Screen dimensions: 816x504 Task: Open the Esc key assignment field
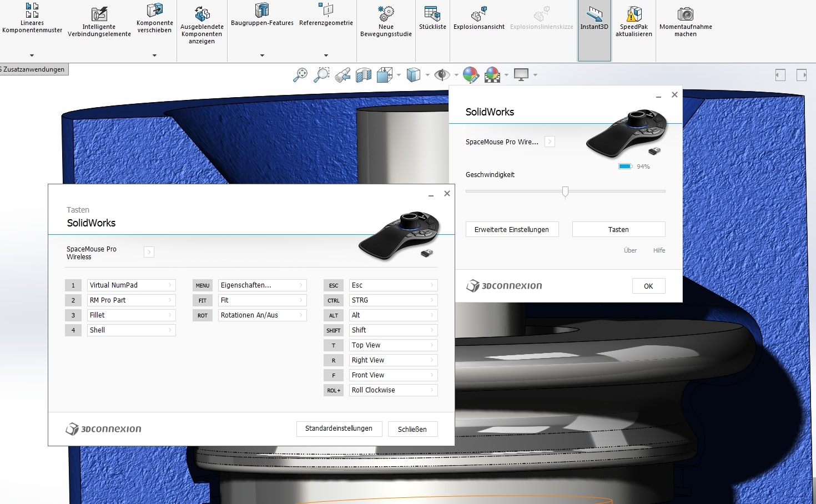point(394,285)
